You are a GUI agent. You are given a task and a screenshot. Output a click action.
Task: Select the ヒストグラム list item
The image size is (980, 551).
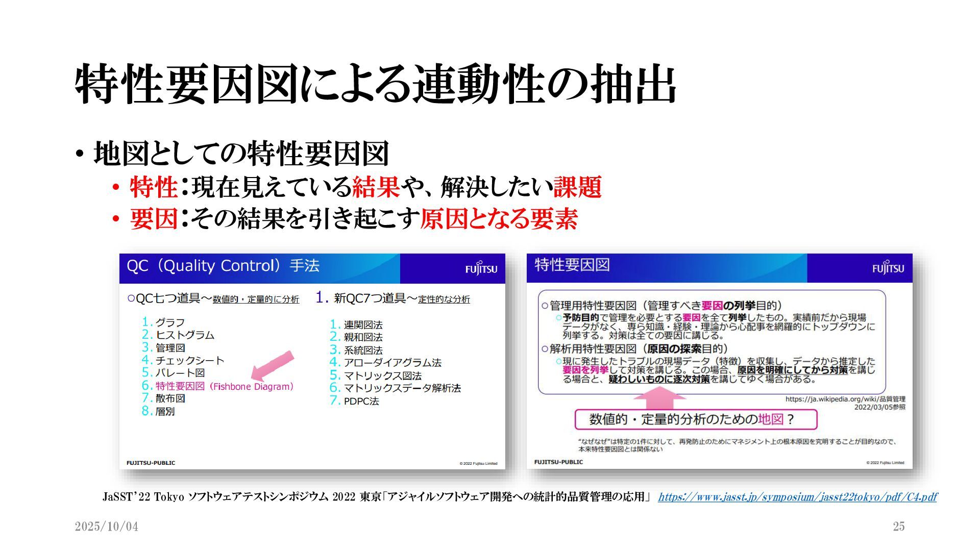coord(184,335)
